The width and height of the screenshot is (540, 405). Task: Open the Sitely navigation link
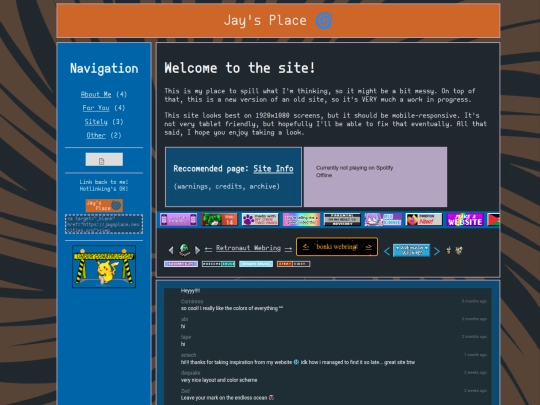pos(96,122)
